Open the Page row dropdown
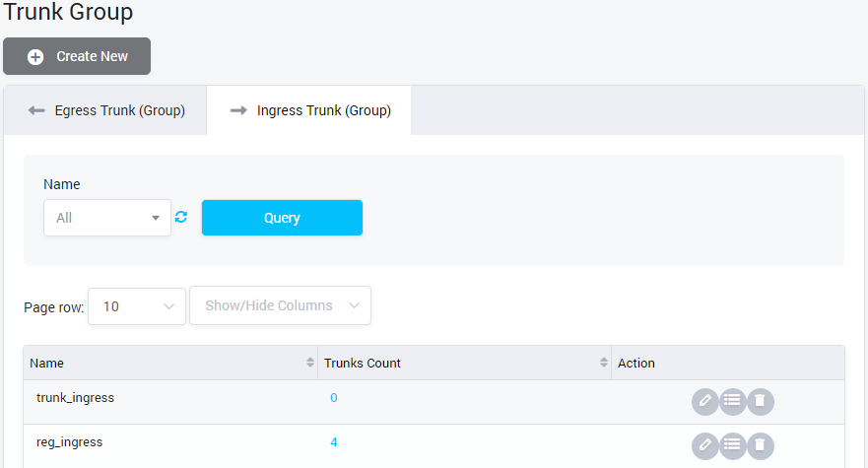 pos(137,306)
